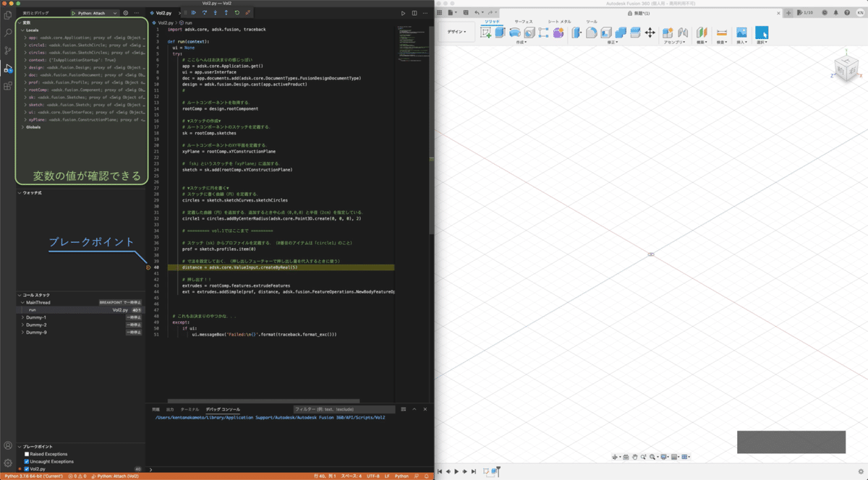
Task: Select the Move/Copy arrows tool in Fusion 360
Action: (x=650, y=33)
